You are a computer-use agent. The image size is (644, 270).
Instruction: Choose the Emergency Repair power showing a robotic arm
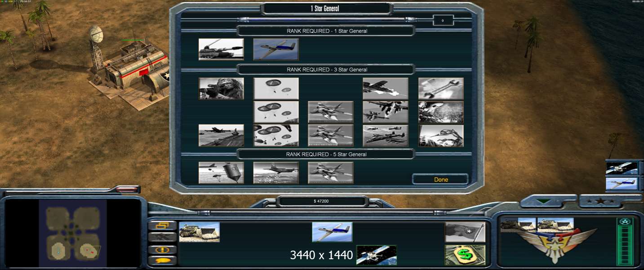441,135
